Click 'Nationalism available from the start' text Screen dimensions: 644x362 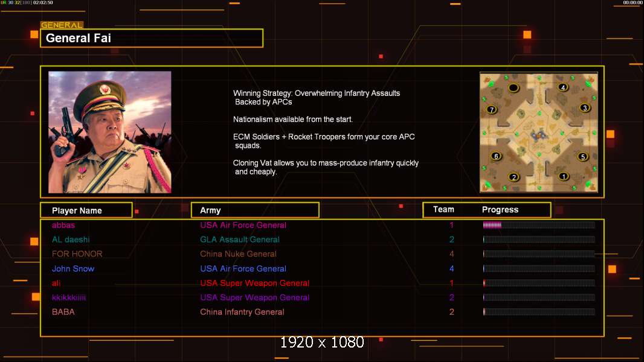click(x=293, y=119)
